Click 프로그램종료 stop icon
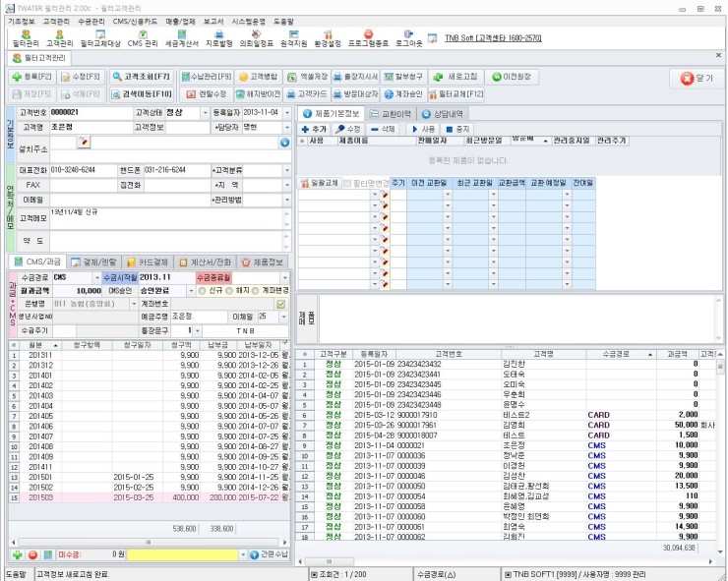 (368, 38)
